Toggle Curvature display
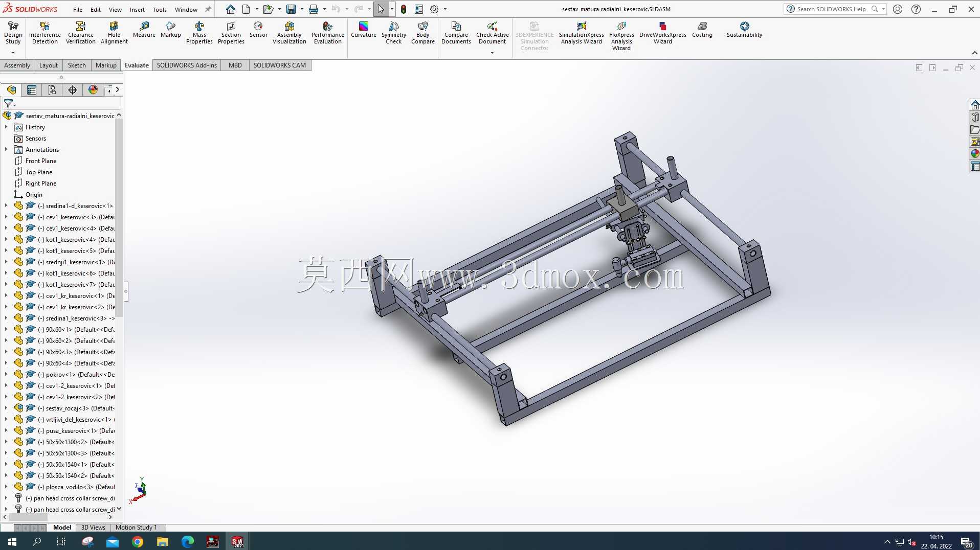Viewport: 980px width, 550px height. tap(364, 30)
